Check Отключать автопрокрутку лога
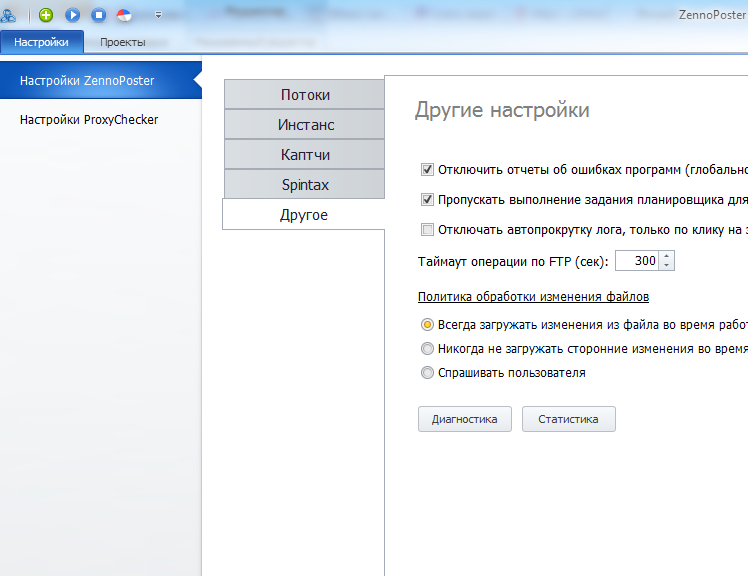Viewport: 748px width, 576px height. 427,230
